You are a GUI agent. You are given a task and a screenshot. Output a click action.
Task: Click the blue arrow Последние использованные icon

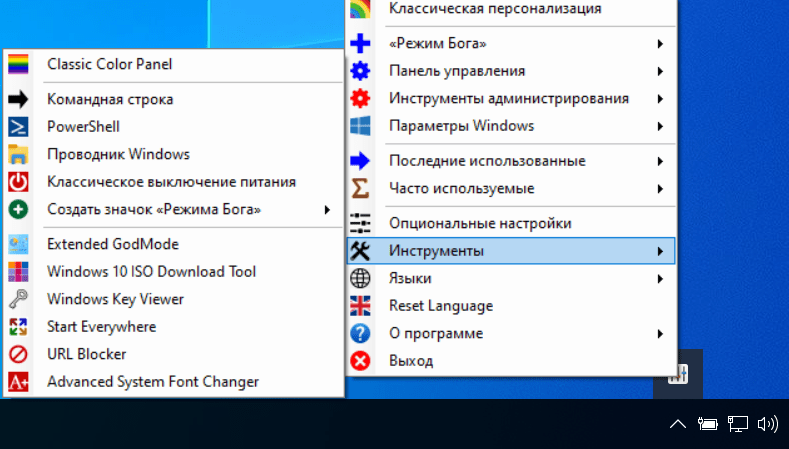360,161
